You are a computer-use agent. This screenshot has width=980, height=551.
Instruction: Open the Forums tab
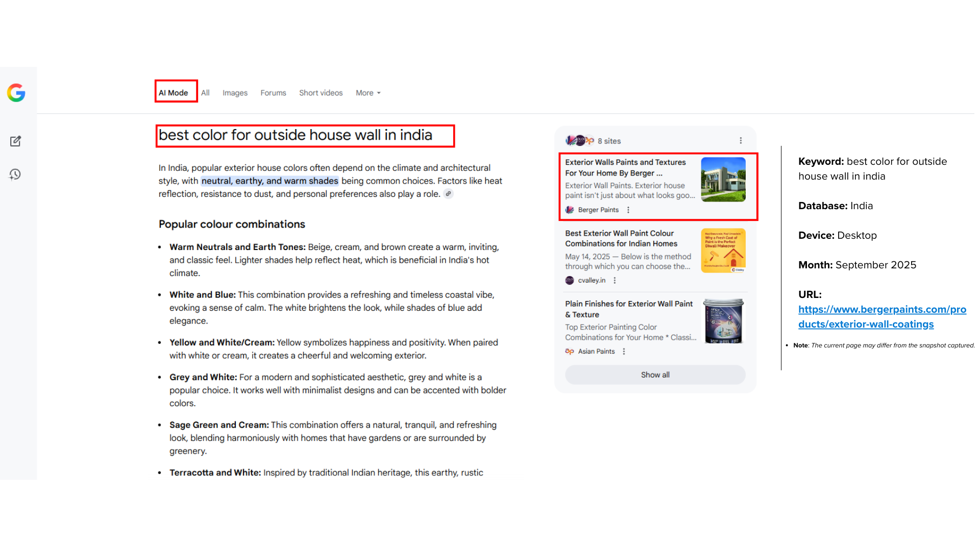tap(273, 93)
